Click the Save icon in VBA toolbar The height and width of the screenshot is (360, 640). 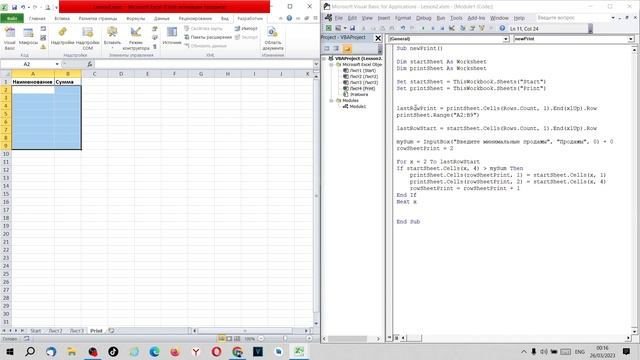point(353,28)
